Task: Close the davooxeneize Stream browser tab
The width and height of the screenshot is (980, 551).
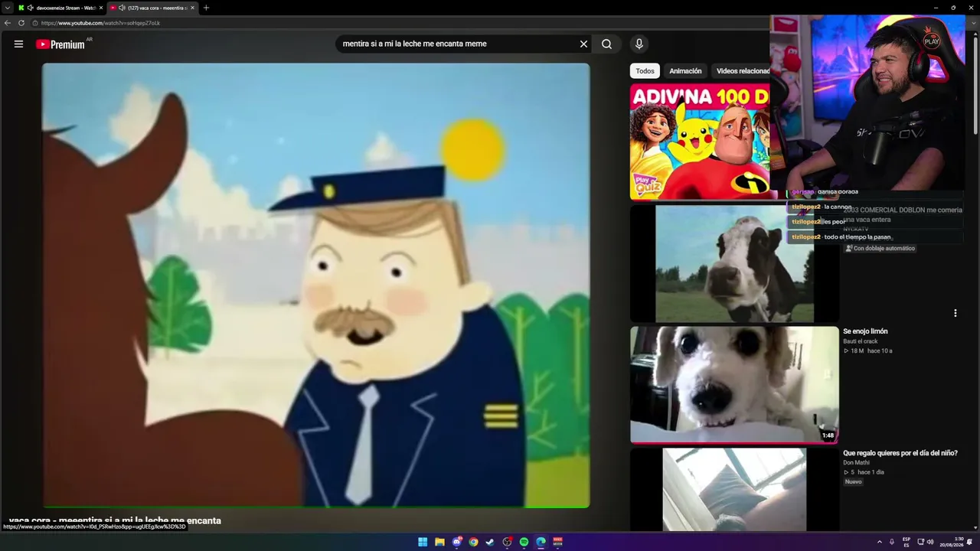Action: click(100, 8)
